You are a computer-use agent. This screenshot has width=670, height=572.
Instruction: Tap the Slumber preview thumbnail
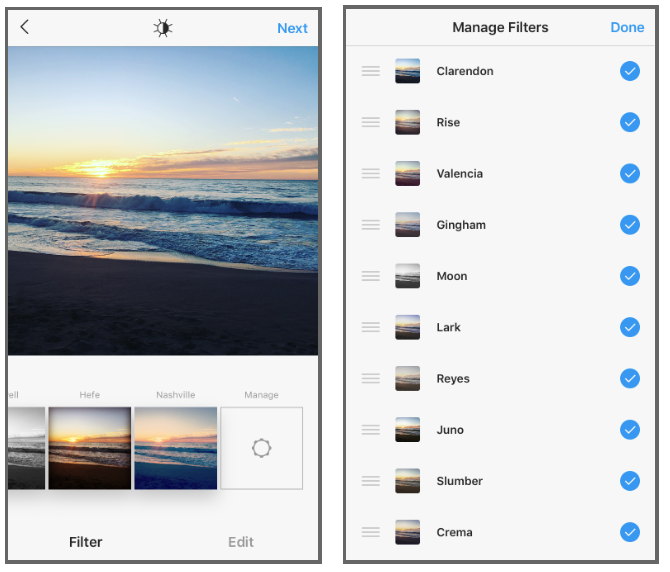(407, 481)
